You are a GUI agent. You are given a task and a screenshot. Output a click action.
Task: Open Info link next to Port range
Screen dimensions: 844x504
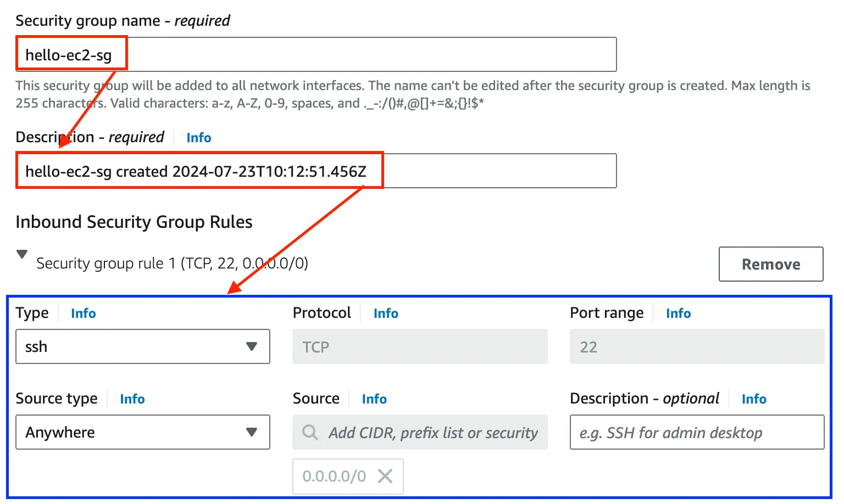pyautogui.click(x=678, y=313)
